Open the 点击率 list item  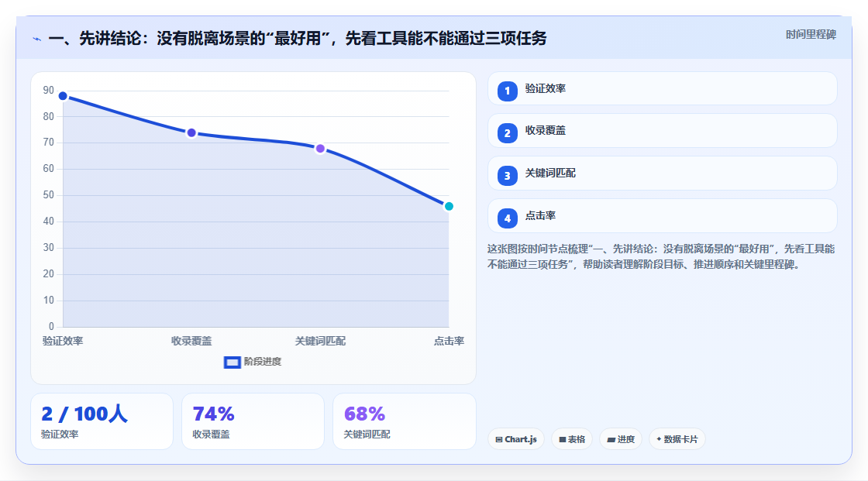(x=662, y=216)
